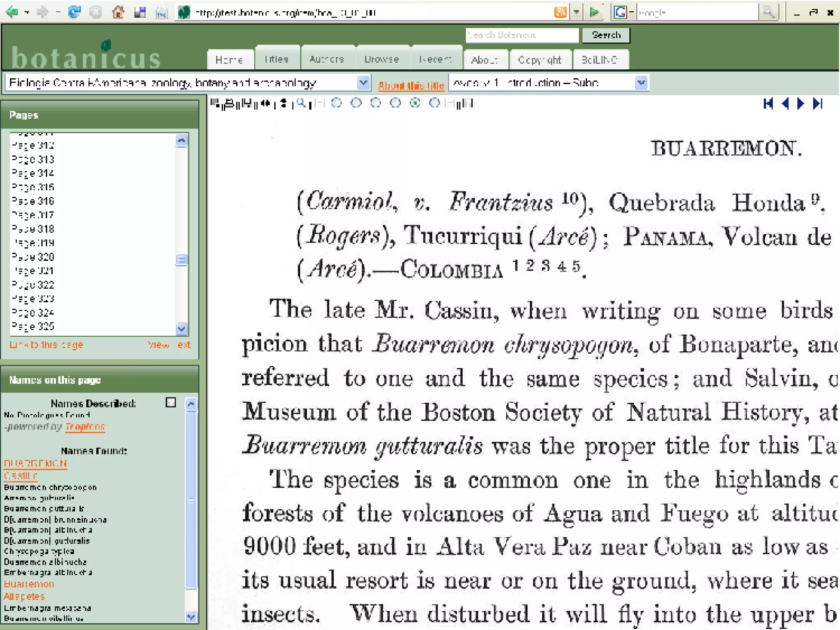Select Page 320 in pages list
The height and width of the screenshot is (630, 840).
click(x=33, y=257)
